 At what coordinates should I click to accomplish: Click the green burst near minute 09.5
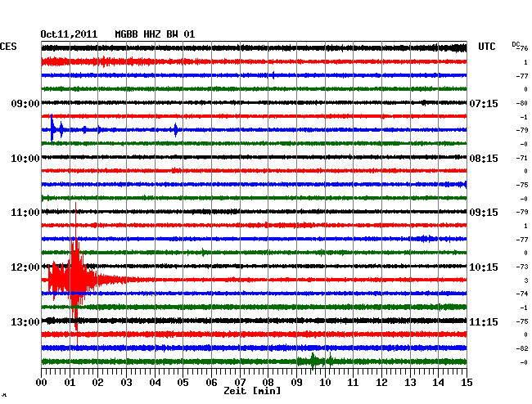[313, 361]
